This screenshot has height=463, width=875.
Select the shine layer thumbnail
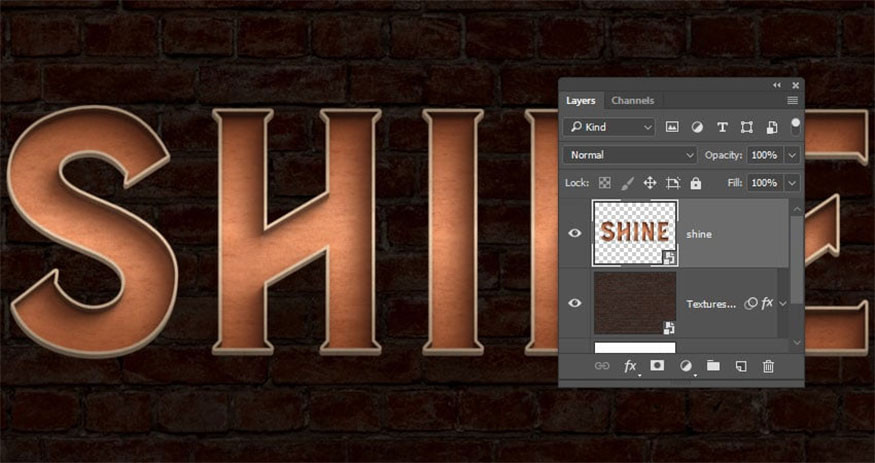pyautogui.click(x=635, y=233)
